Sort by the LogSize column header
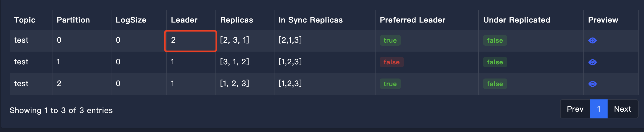The image size is (644, 132). [131, 20]
